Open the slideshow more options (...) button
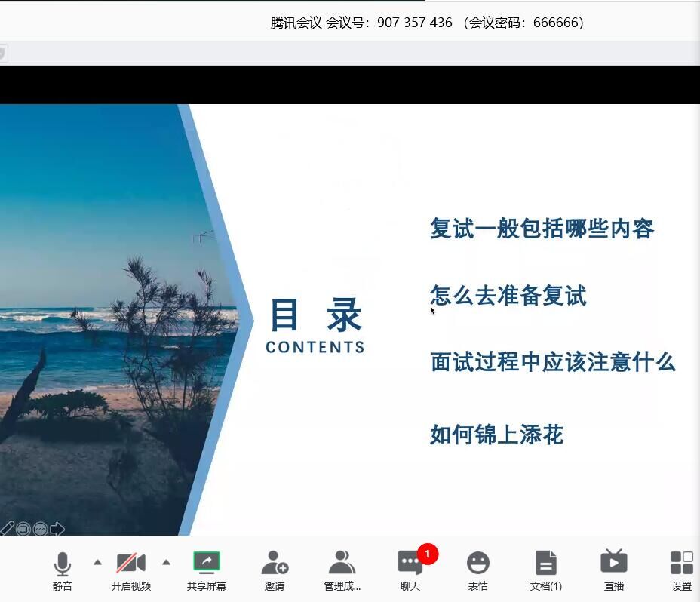 click(40, 529)
